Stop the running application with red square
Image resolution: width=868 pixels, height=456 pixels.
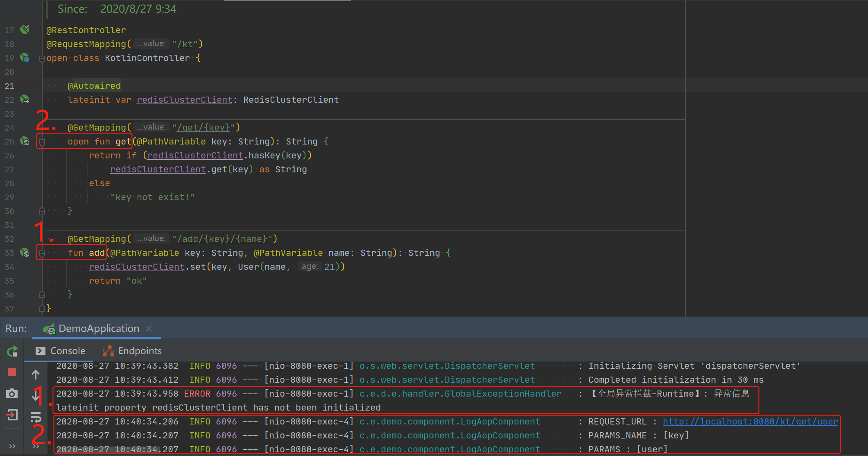[12, 372]
